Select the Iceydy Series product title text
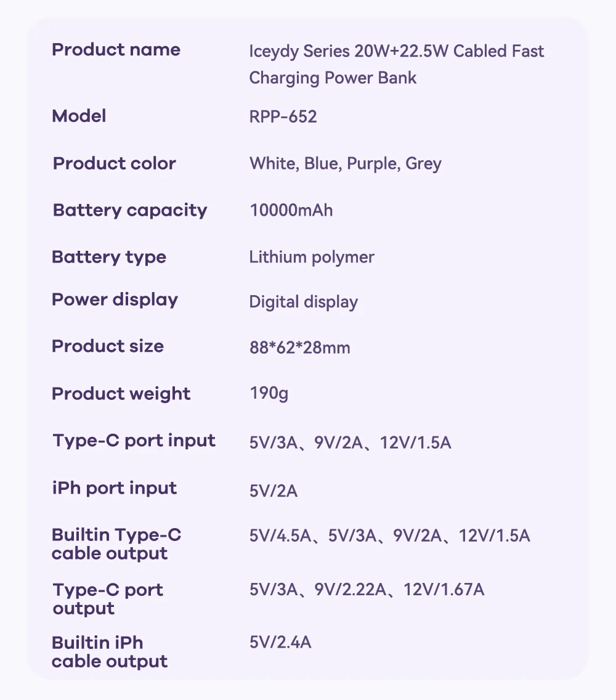Image resolution: width=616 pixels, height=700 pixels. click(x=396, y=64)
